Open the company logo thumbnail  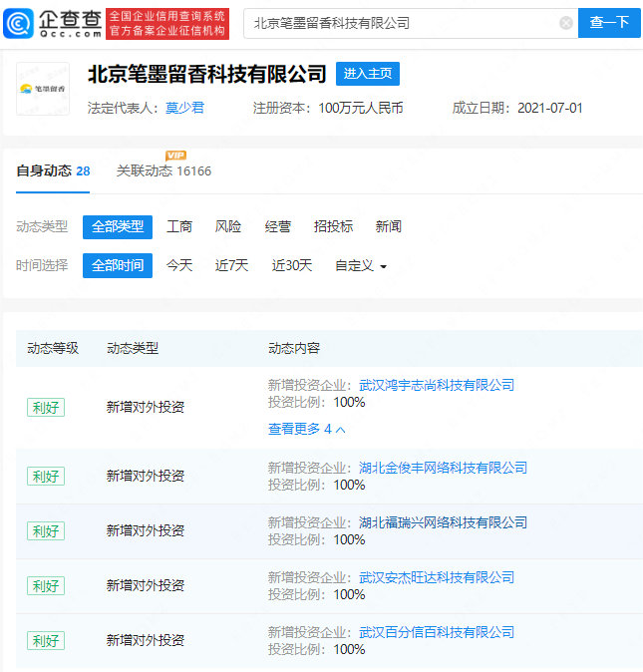tap(43, 89)
